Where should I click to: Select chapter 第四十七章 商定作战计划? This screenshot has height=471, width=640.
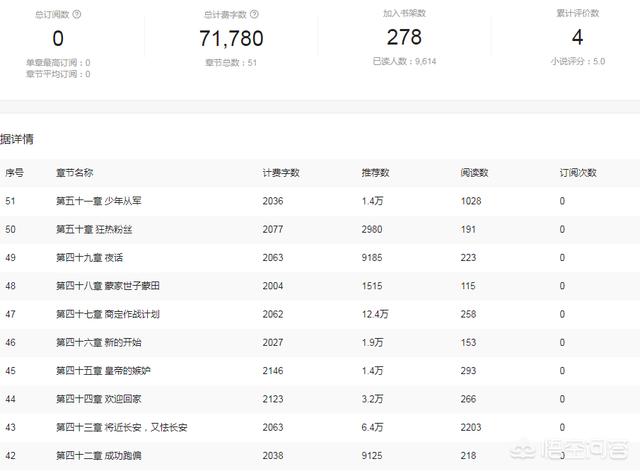108,314
